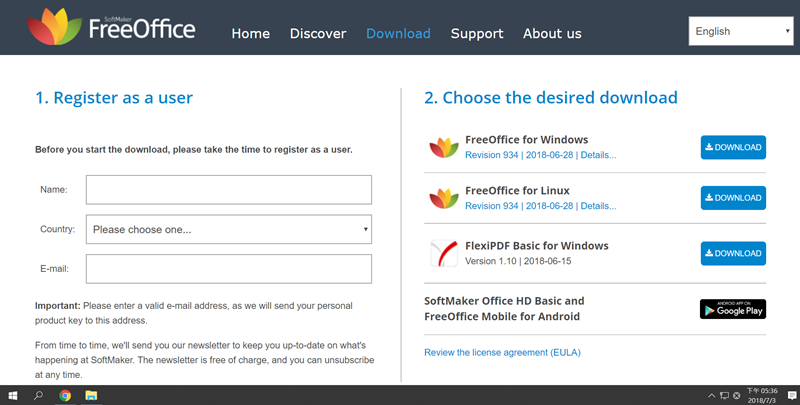Click the network tray icon
Screen dimensions: 800x405
(x=724, y=396)
